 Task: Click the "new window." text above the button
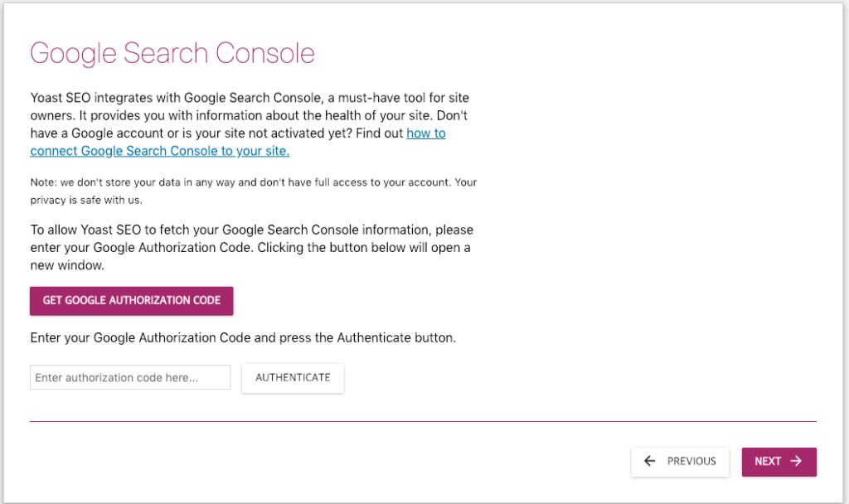[x=65, y=267]
